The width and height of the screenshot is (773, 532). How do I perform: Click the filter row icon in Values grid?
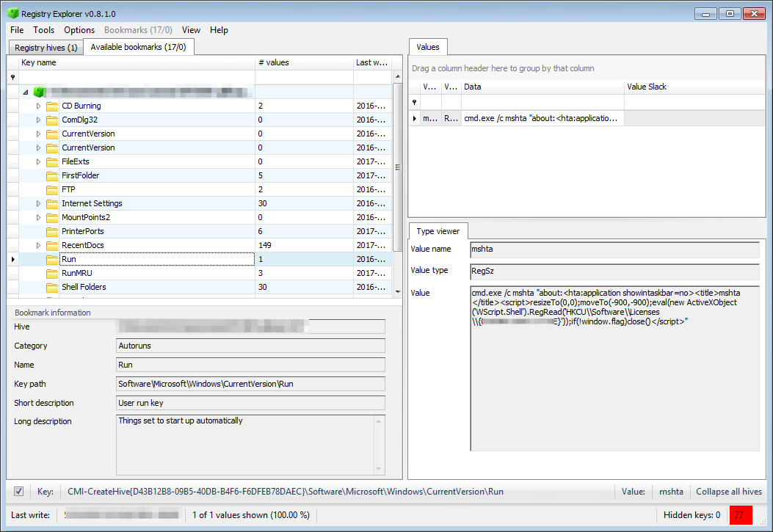pyautogui.click(x=415, y=102)
